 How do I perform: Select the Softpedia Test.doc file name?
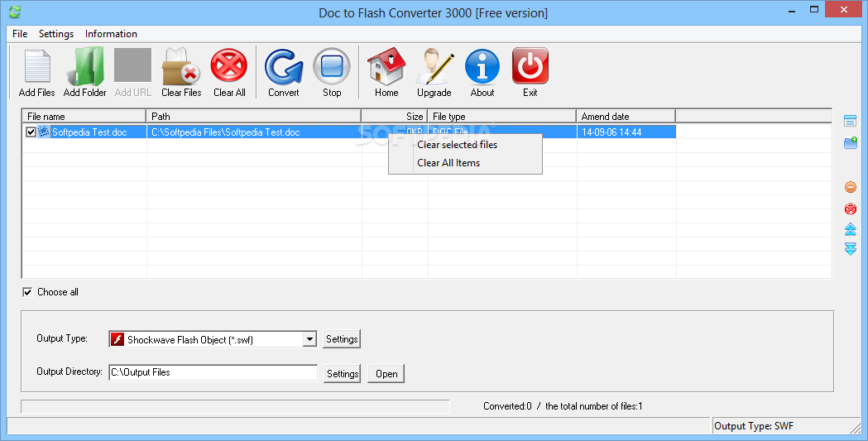coord(89,132)
